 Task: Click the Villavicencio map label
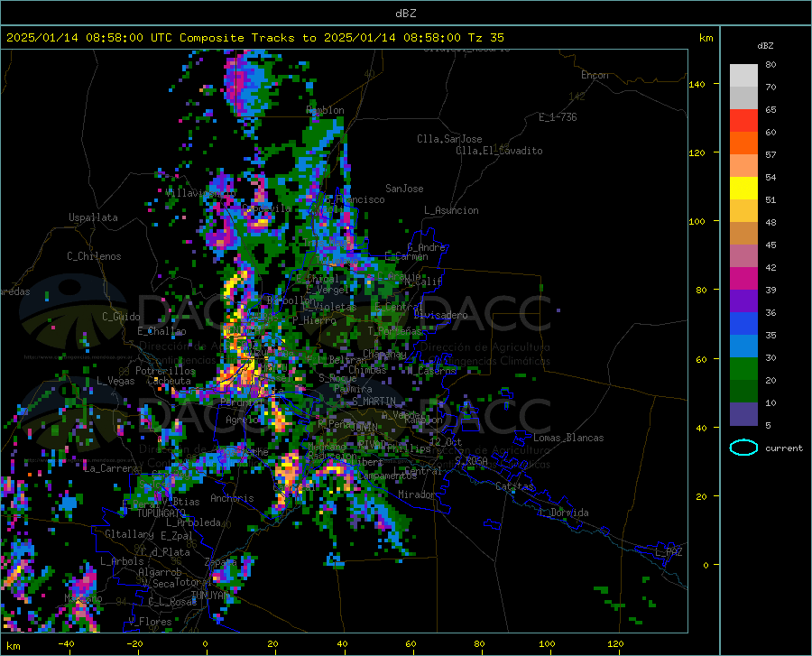click(200, 193)
